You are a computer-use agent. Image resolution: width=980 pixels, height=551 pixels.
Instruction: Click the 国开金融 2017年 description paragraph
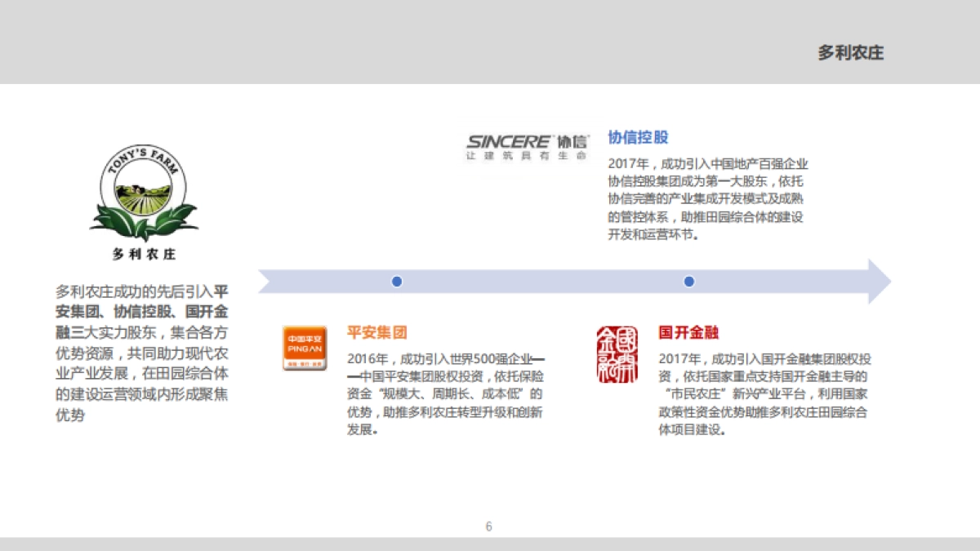pyautogui.click(x=764, y=394)
